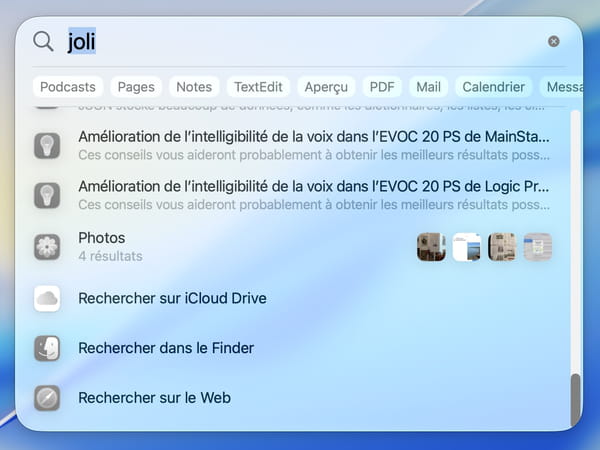Click the lightbulb icon of the Logic Pro tip
Image resolution: width=600 pixels, height=450 pixels.
point(48,195)
